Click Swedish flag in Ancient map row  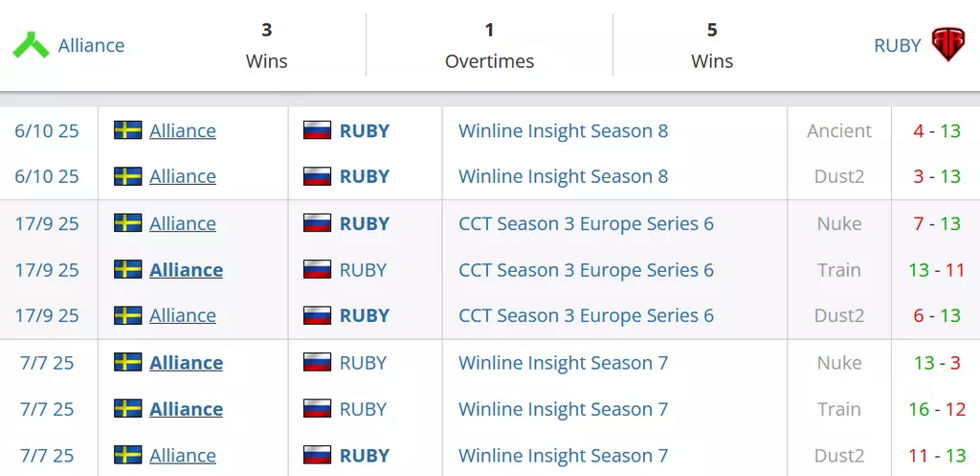tap(127, 130)
